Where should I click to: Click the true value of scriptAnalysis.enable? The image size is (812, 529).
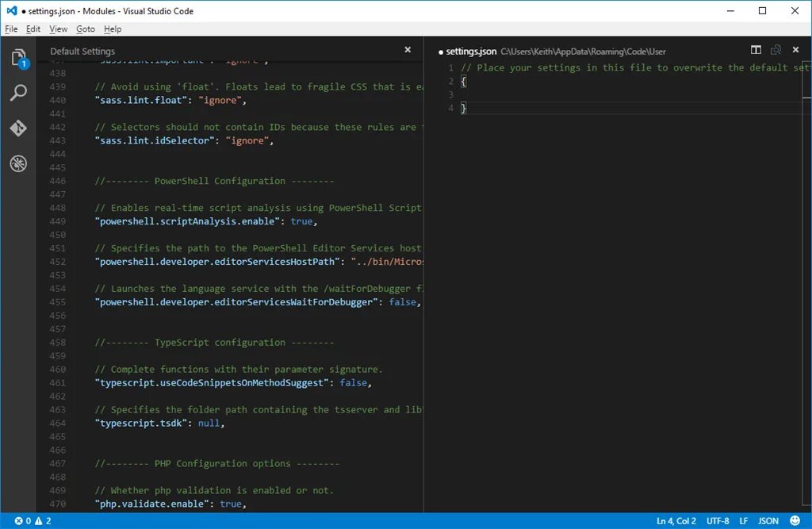pyautogui.click(x=301, y=221)
